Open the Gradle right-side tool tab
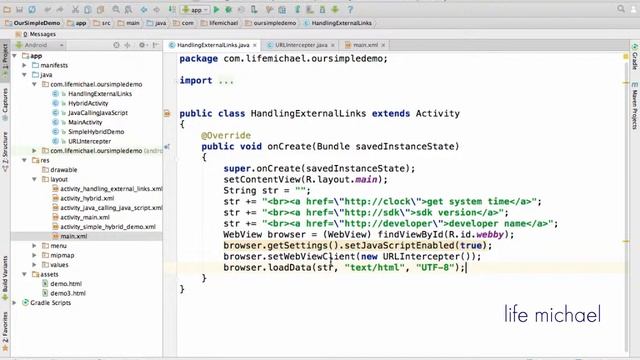Viewport: 640px width, 360px height. pos(635,57)
